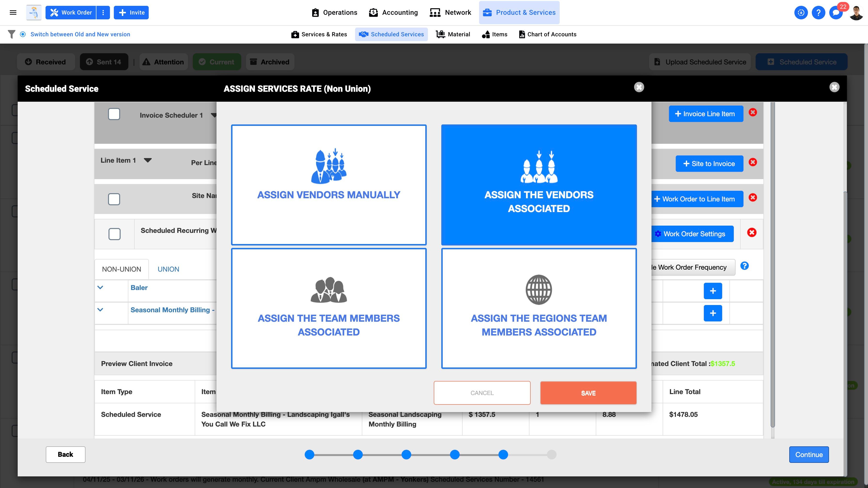Check the Invoice Scheduler 1 checkbox
This screenshot has height=488, width=868.
click(x=114, y=114)
